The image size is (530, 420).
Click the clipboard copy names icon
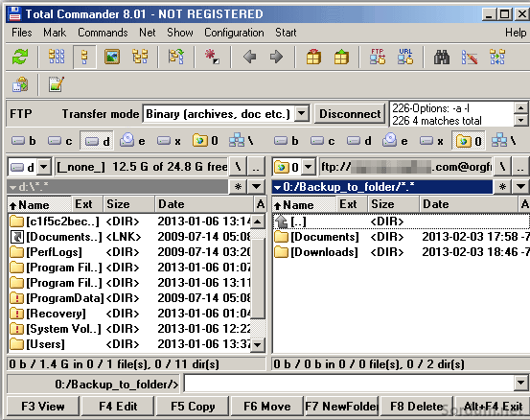click(x=20, y=84)
